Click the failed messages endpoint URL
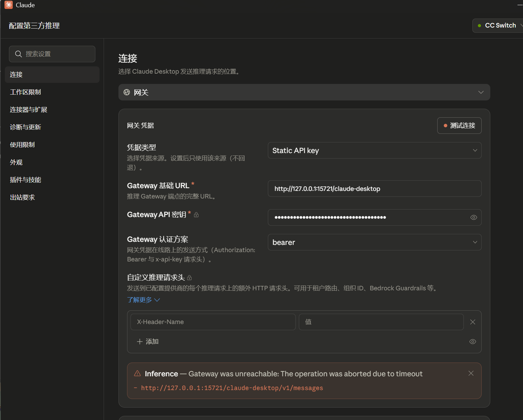Image resolution: width=523 pixels, height=420 pixels. click(232, 388)
